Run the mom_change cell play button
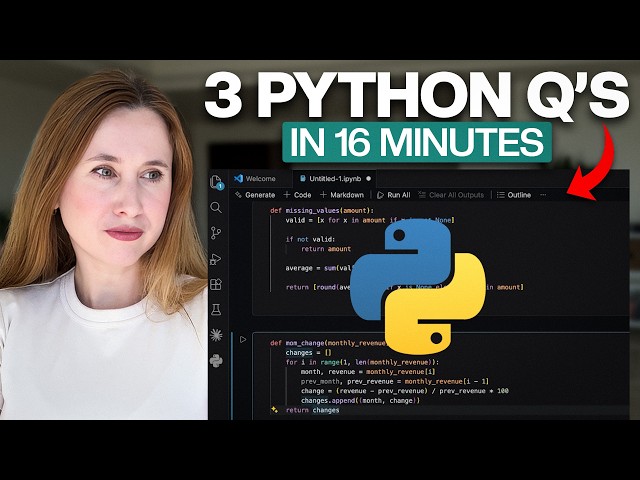The height and width of the screenshot is (480, 640). pyautogui.click(x=243, y=339)
